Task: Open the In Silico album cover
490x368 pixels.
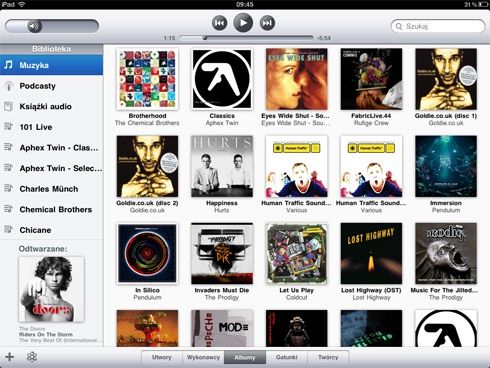Action: [147, 253]
